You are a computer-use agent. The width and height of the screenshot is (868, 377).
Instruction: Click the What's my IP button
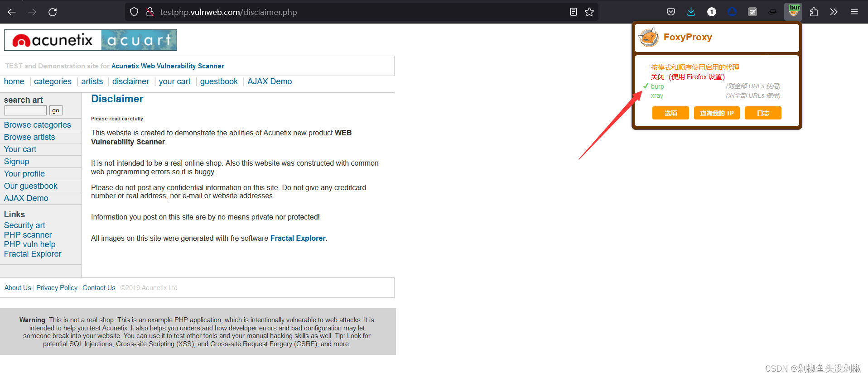tap(717, 113)
